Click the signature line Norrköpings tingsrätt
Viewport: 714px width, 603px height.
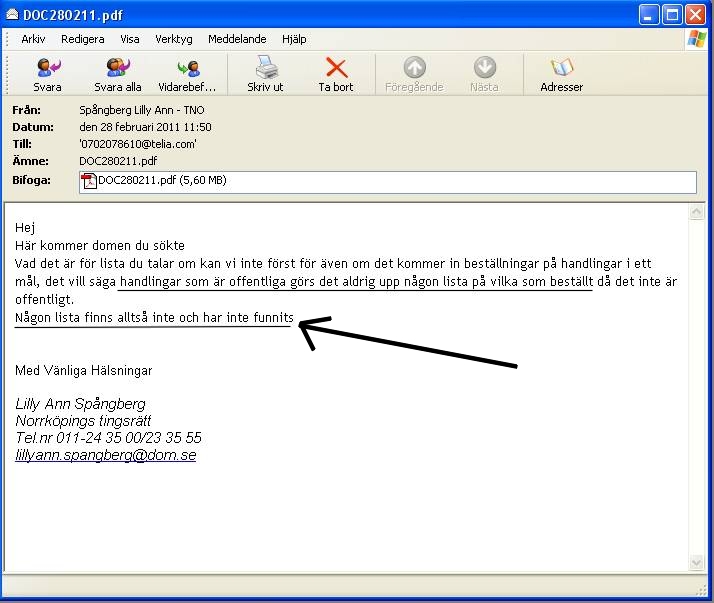pos(83,420)
